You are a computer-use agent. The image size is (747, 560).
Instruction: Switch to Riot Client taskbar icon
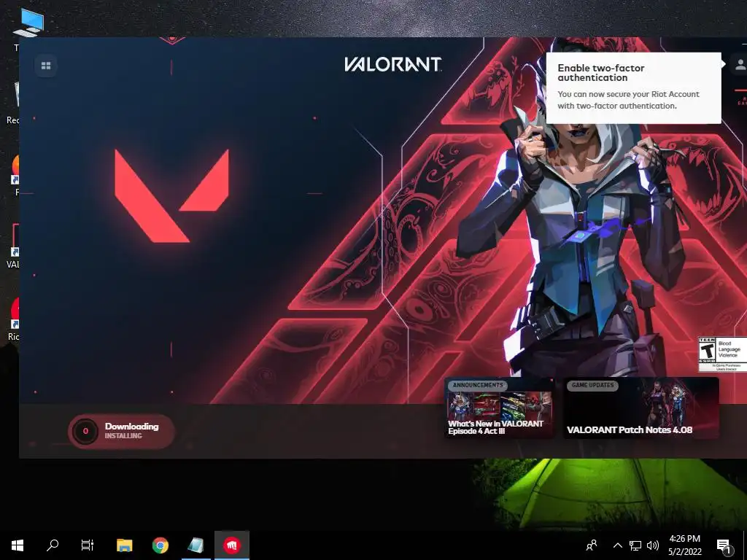(231, 545)
